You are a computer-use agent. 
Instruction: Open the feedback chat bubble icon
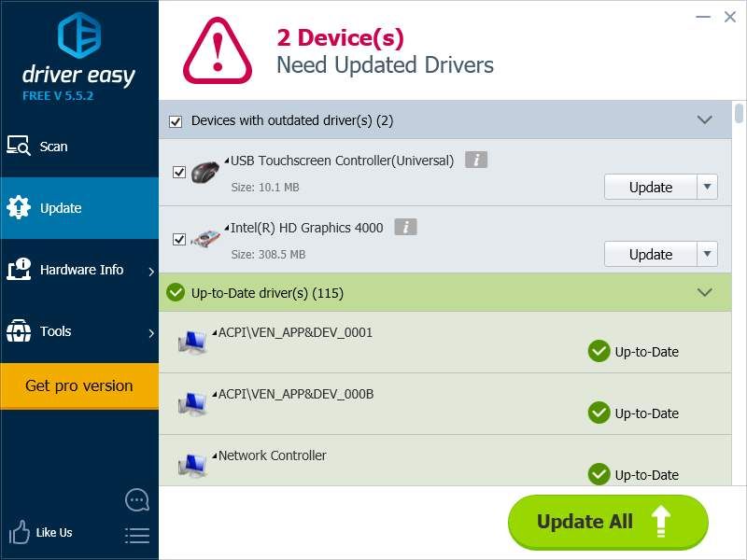click(137, 500)
